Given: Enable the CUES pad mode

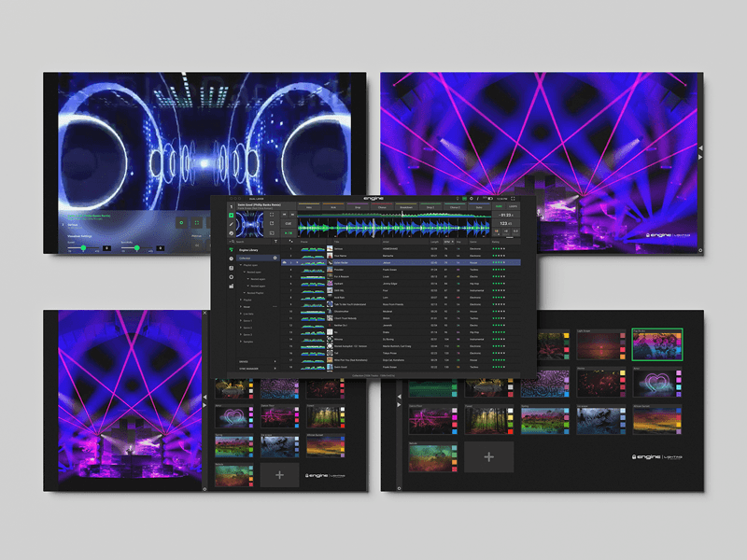Looking at the screenshot, I should pos(499,206).
